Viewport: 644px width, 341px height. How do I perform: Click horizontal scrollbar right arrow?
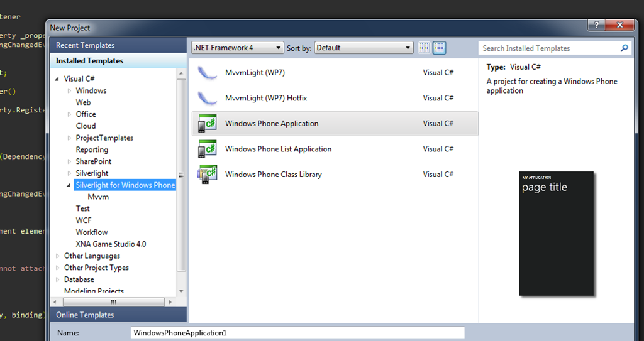[170, 302]
